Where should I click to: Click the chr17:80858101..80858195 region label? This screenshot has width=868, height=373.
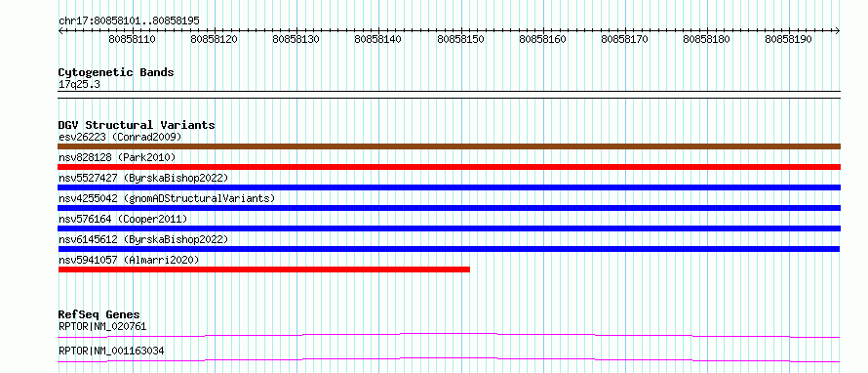129,21
